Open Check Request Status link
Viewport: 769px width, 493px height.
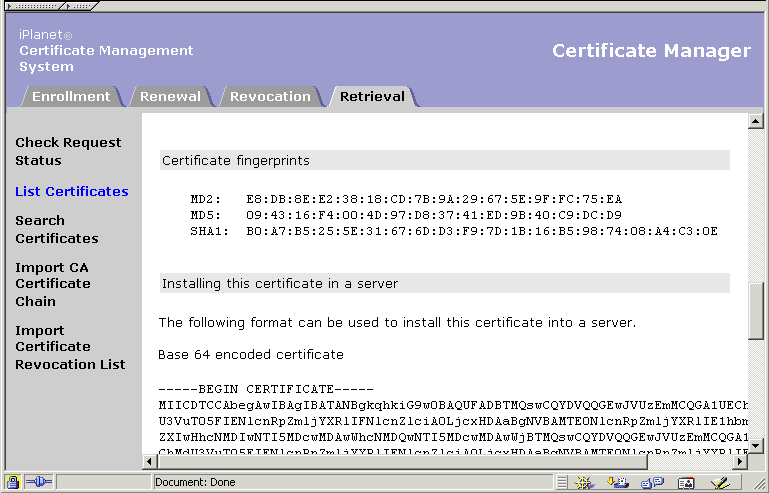[x=68, y=151]
